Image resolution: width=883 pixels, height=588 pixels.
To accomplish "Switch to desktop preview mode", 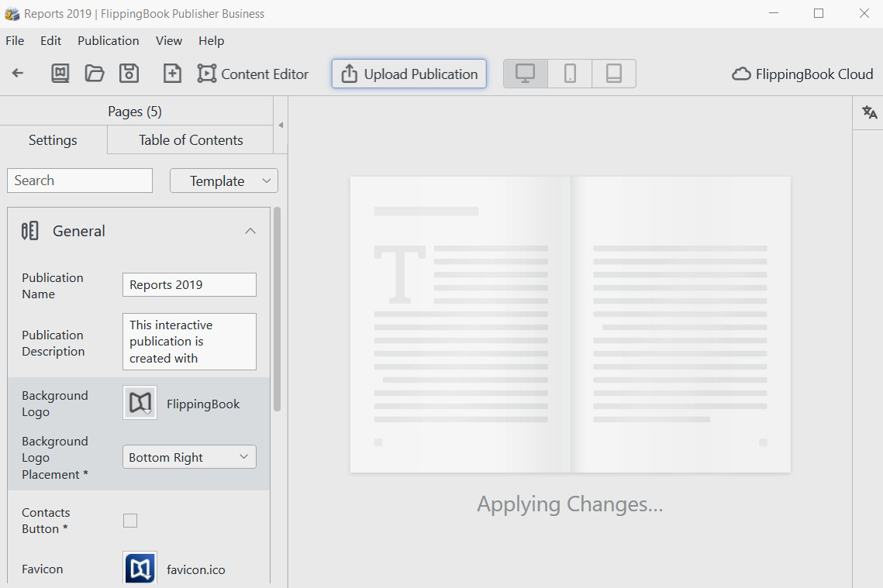I will pos(526,74).
